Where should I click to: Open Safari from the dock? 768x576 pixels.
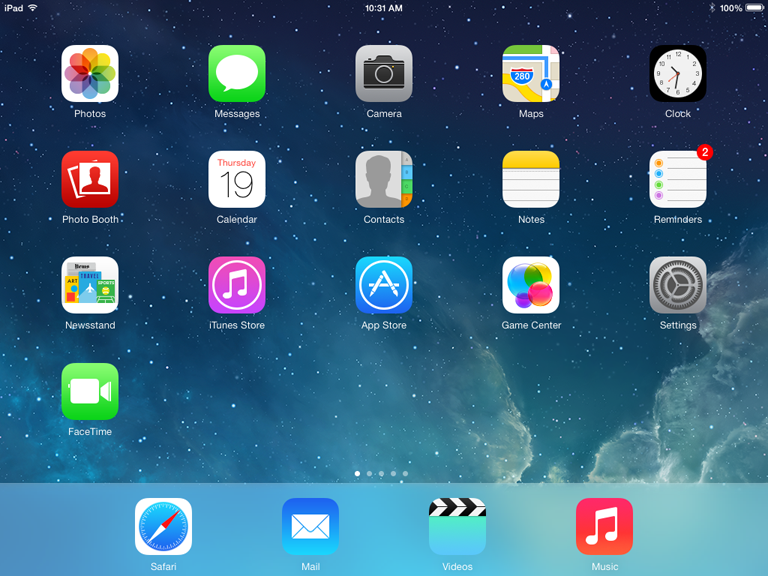click(x=163, y=527)
